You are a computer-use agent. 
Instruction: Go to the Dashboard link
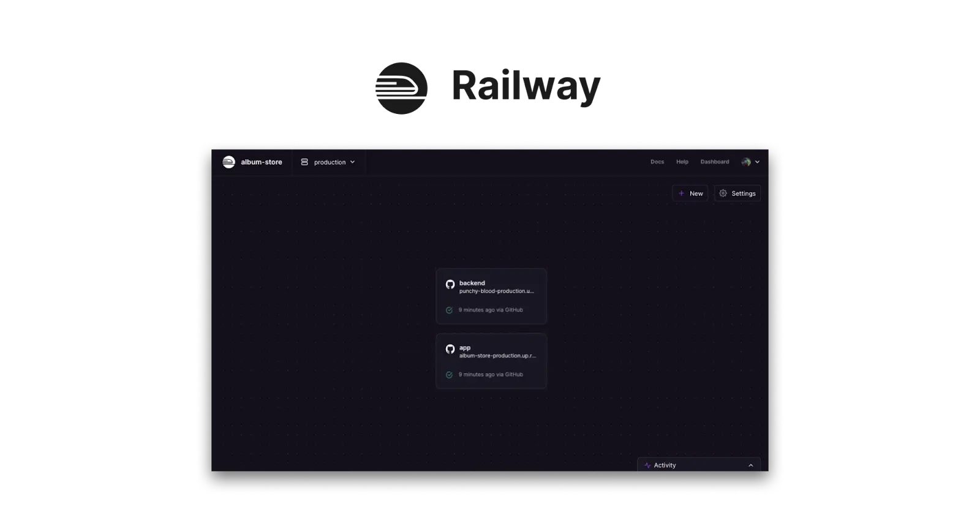(x=715, y=162)
